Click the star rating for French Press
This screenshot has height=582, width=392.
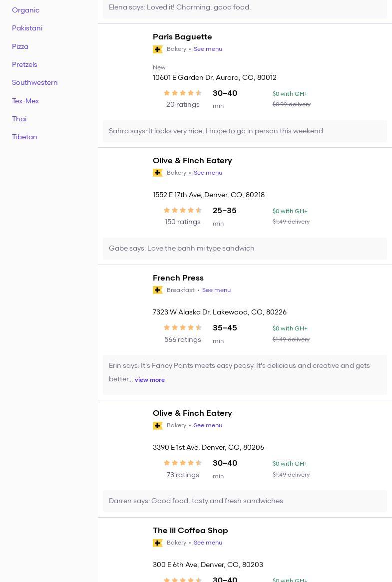[x=183, y=327]
